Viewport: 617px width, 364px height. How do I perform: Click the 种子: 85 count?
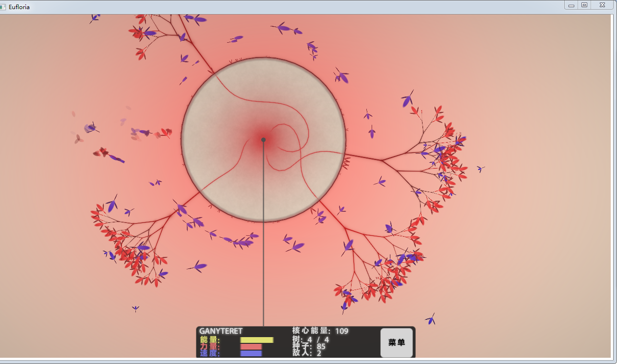coord(309,346)
